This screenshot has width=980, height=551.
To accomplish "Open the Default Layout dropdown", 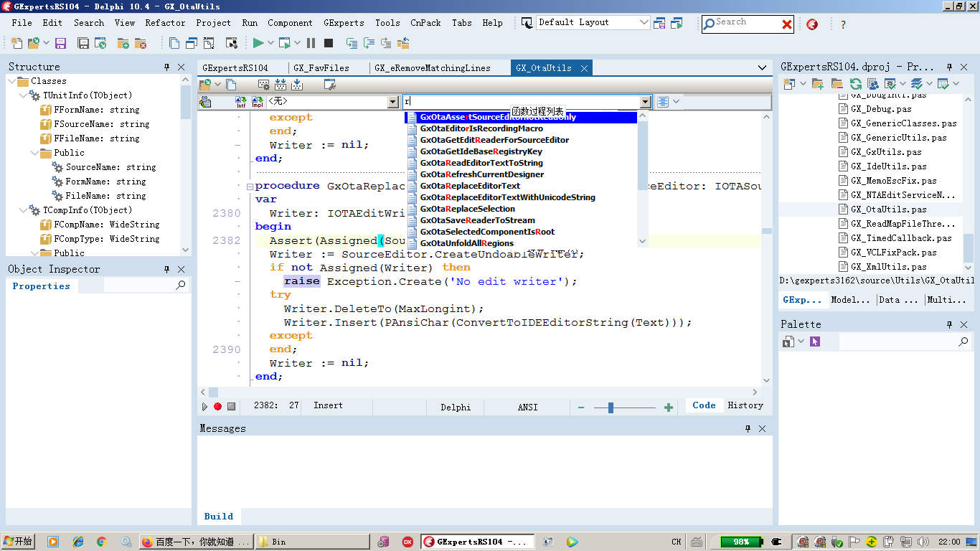I will click(x=644, y=23).
